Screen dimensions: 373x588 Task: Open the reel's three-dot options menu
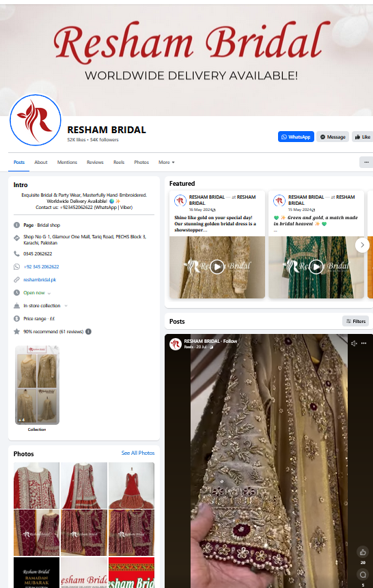click(363, 343)
